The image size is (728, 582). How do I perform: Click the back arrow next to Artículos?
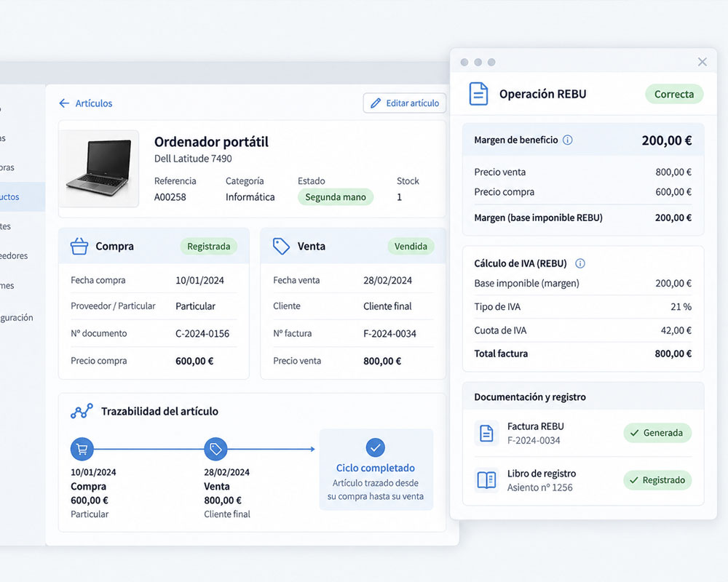pos(64,103)
